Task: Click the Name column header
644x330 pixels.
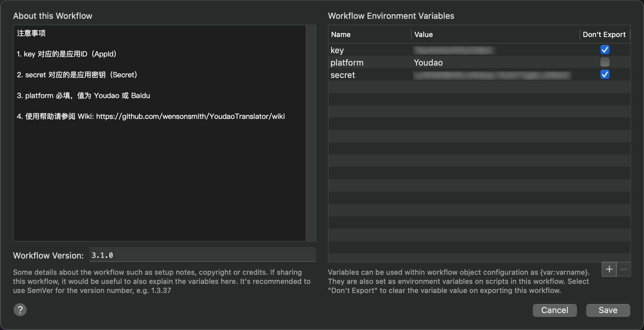Action: pos(341,34)
